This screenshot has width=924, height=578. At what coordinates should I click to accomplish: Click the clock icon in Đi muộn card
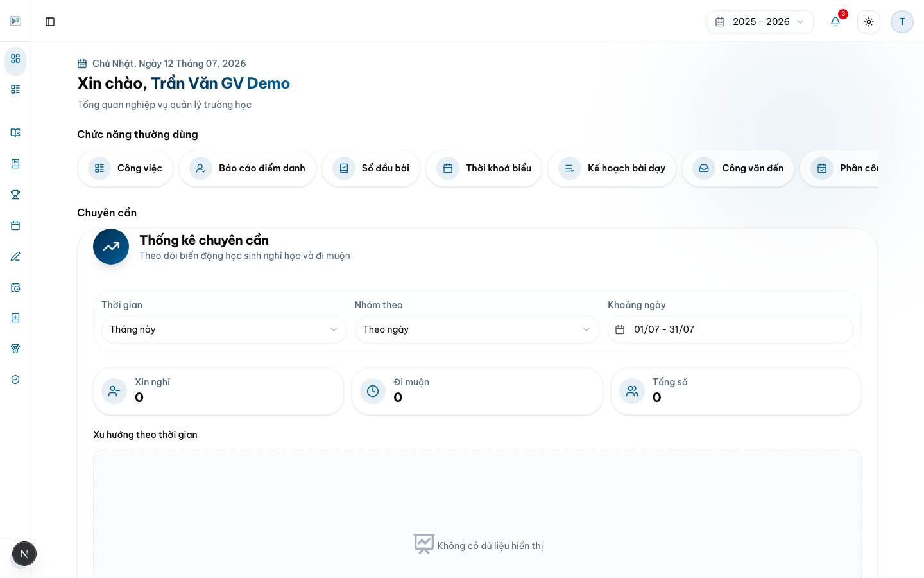pyautogui.click(x=373, y=391)
